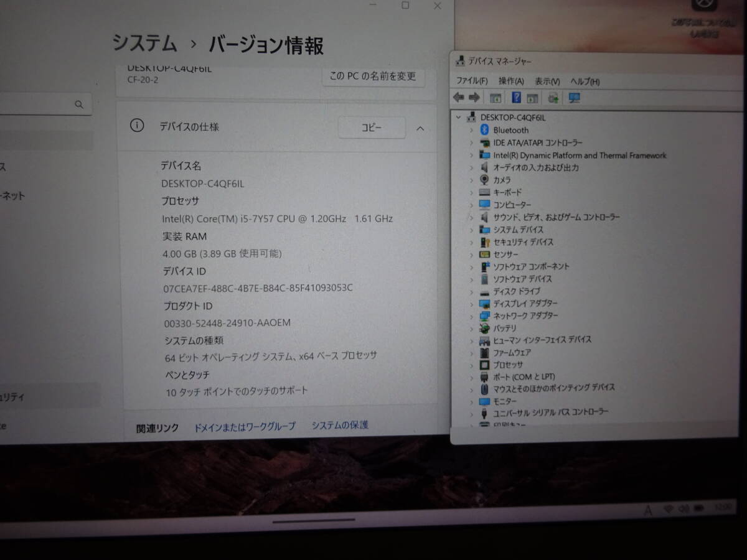This screenshot has height=560, width=747.
Task: Click the monitor icon at the toolbar's end
Action: pyautogui.click(x=574, y=98)
